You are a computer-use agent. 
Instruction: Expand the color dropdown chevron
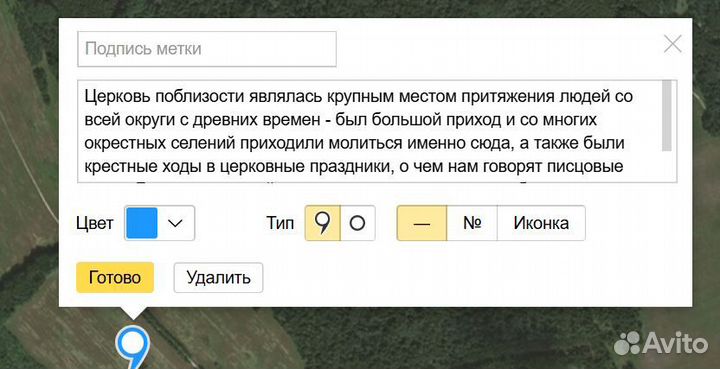175,223
